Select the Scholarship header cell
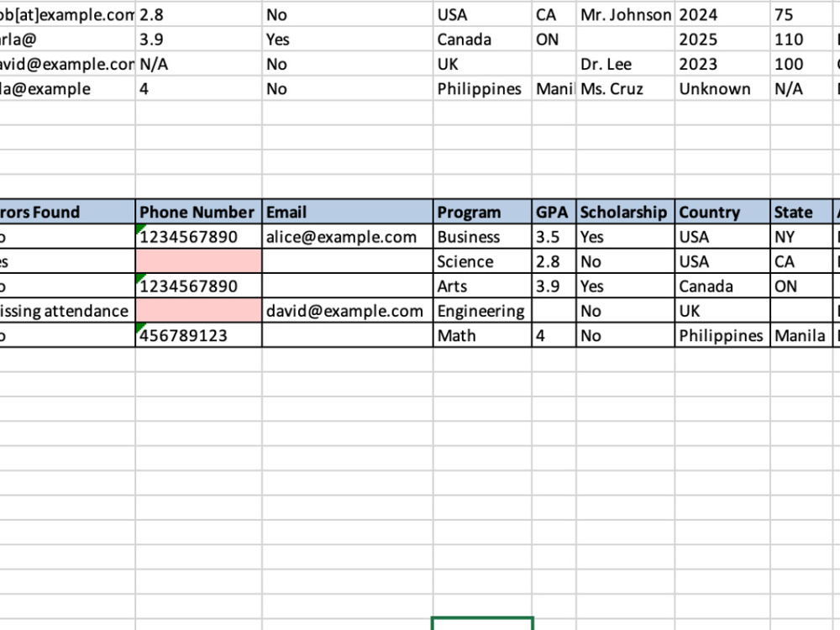Screen dimensions: 840x630 coord(625,212)
